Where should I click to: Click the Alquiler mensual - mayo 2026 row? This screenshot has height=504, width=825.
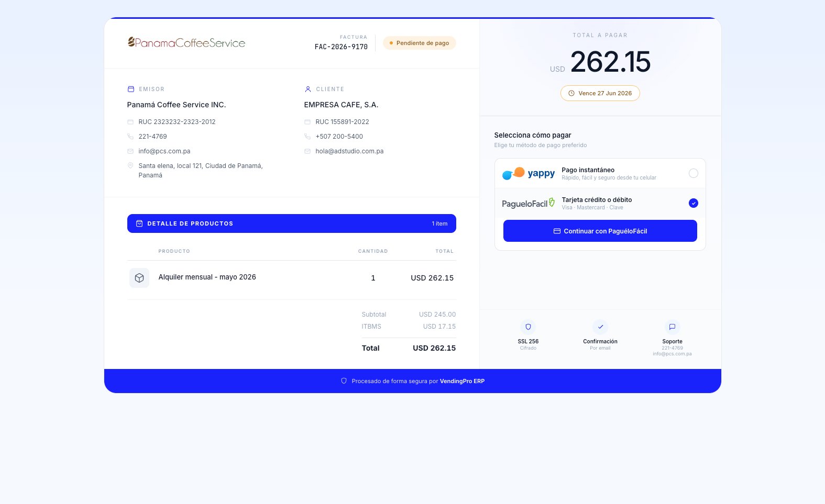(292, 278)
